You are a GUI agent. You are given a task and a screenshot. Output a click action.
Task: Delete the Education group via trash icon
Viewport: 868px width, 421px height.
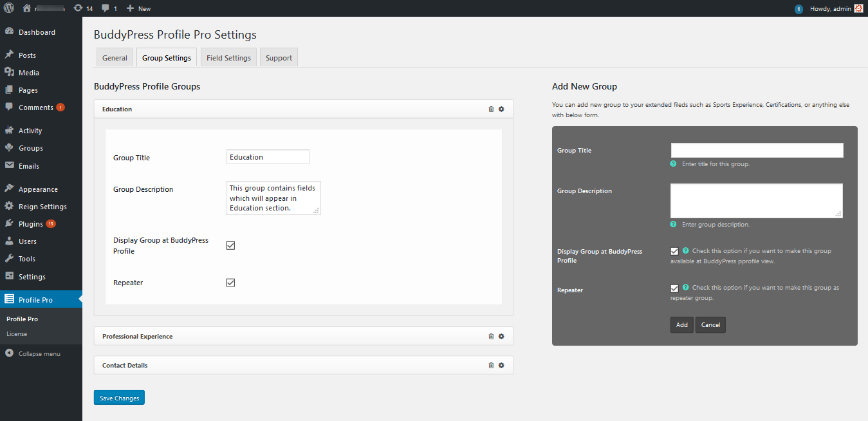tap(491, 109)
